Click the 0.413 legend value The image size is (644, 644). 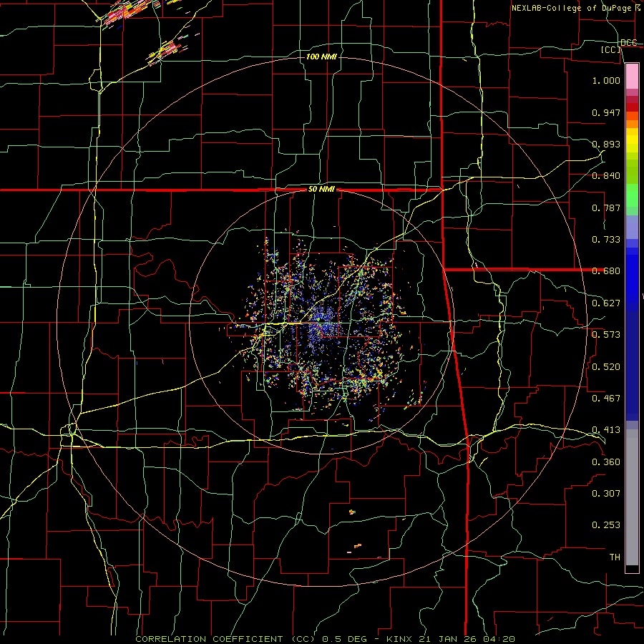tap(606, 430)
